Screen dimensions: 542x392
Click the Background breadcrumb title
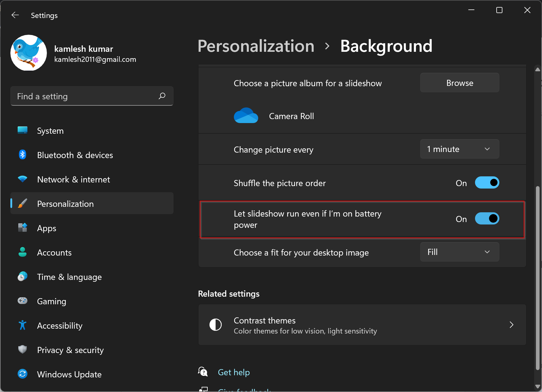click(x=386, y=46)
